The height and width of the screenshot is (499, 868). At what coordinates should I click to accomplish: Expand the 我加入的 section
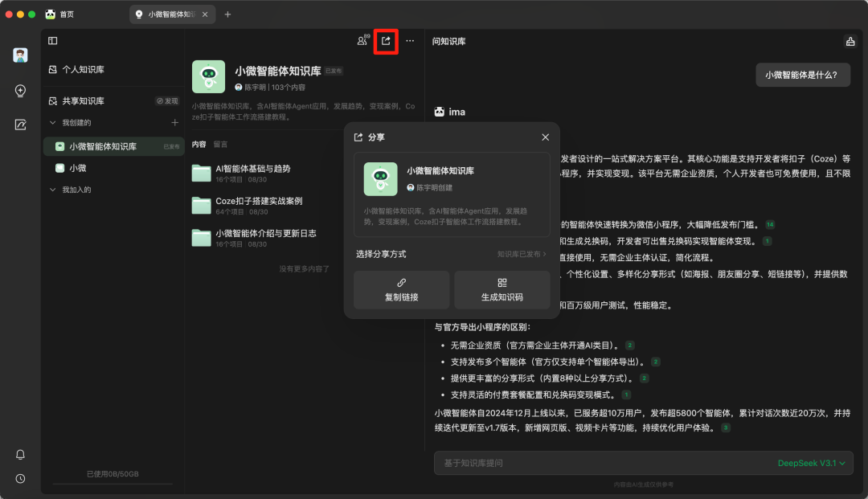coord(53,190)
